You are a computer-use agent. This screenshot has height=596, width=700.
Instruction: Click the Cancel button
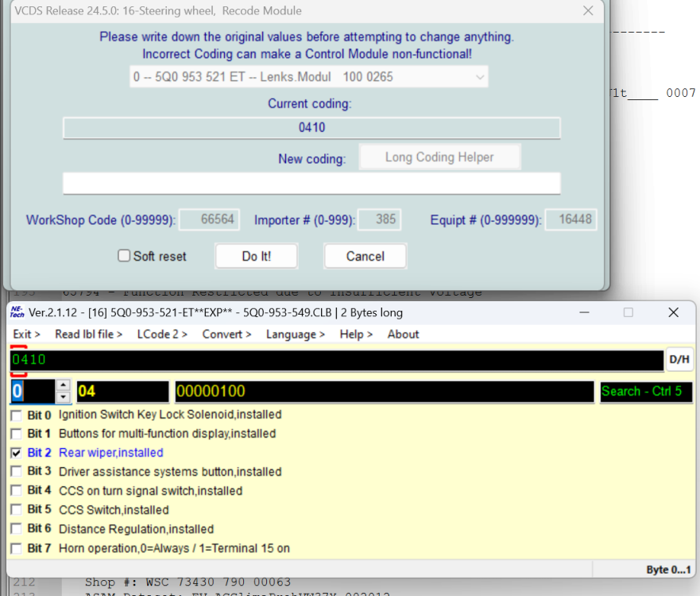(365, 256)
